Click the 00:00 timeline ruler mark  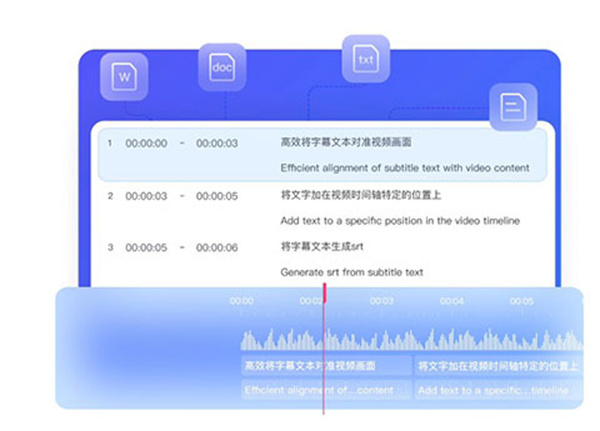tap(241, 300)
